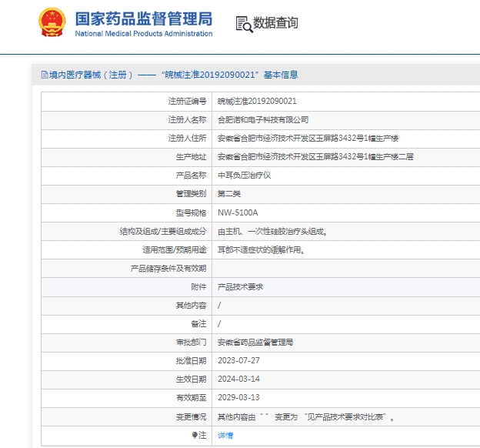Click the 附件 label
The image size is (480, 448).
pos(199,287)
